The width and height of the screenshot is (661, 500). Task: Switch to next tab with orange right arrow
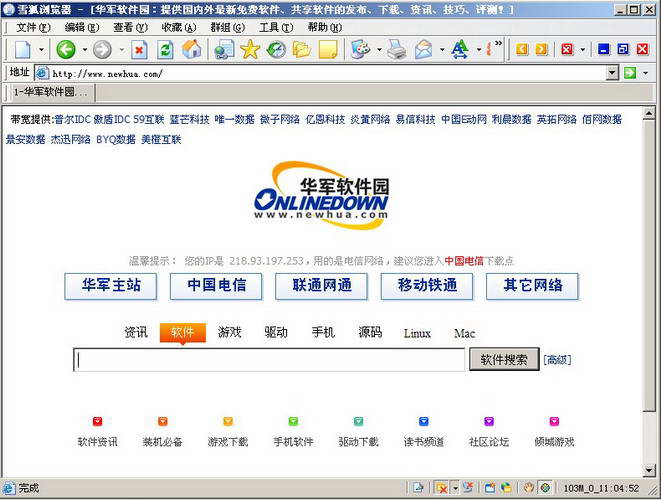click(541, 50)
